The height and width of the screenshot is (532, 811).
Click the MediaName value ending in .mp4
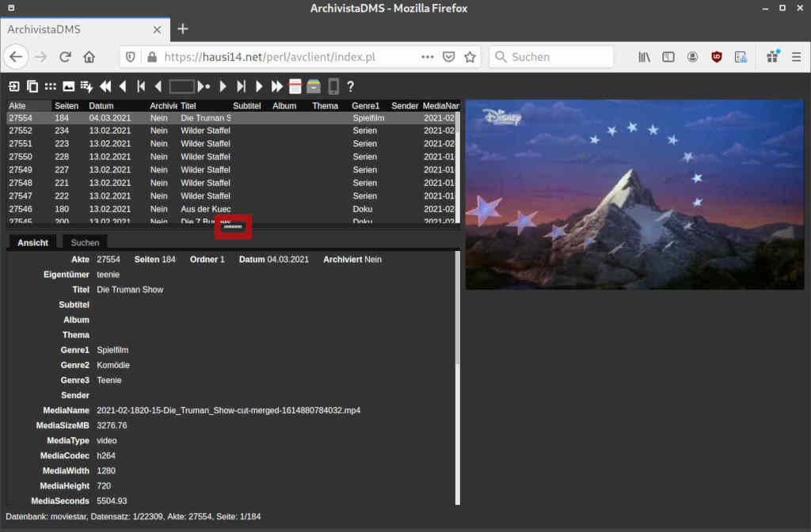pyautogui.click(x=229, y=411)
